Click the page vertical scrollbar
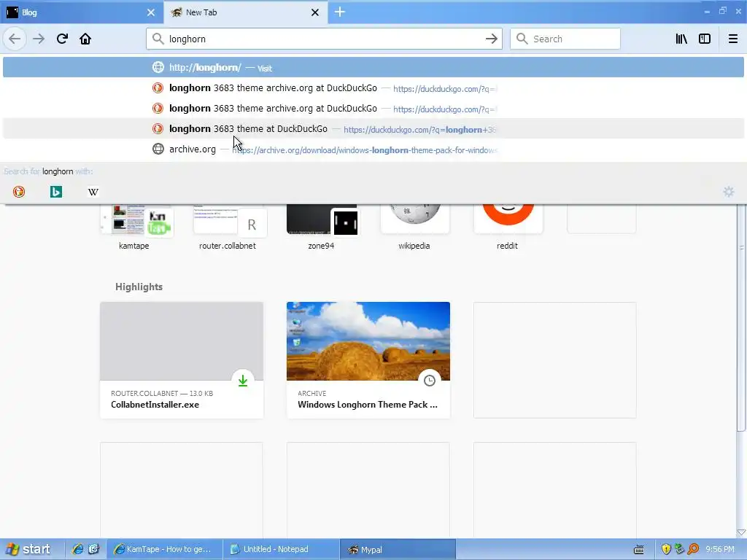The width and height of the screenshot is (747, 560). pos(741,319)
